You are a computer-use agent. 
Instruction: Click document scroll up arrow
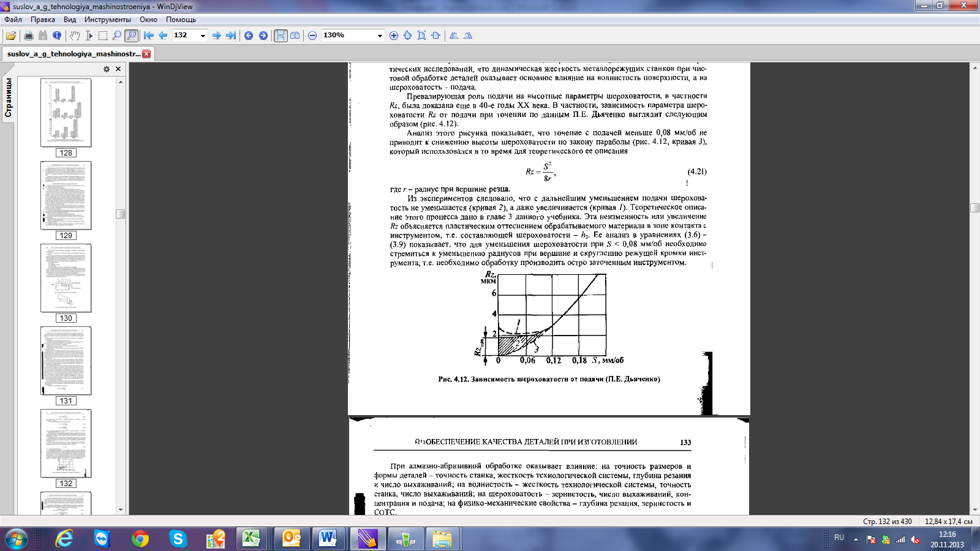pyautogui.click(x=974, y=68)
